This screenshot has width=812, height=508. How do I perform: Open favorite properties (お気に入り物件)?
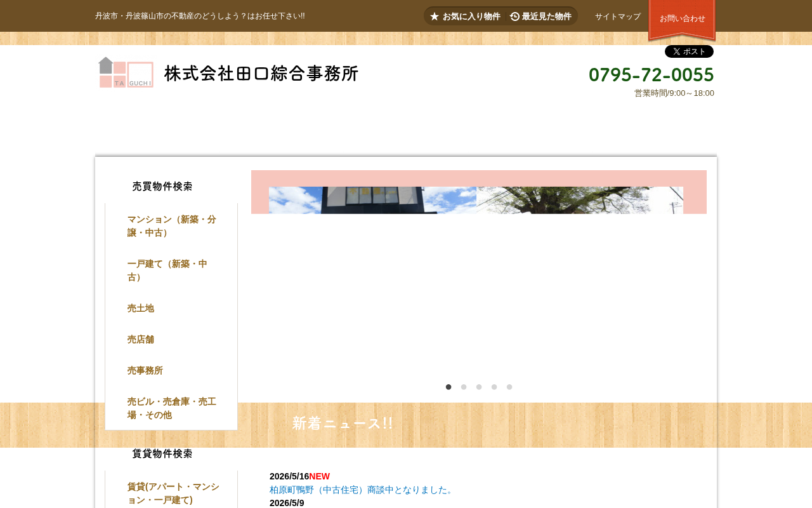[465, 17]
